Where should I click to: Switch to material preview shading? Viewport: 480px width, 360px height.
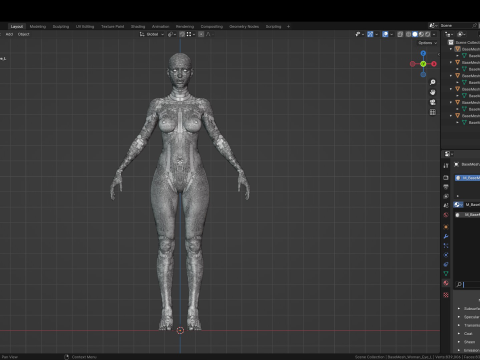[x=421, y=34]
